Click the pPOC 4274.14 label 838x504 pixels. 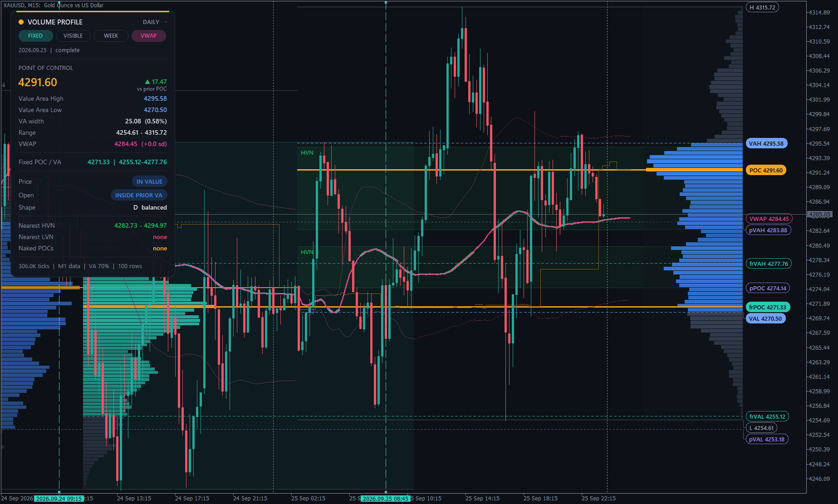(x=768, y=289)
